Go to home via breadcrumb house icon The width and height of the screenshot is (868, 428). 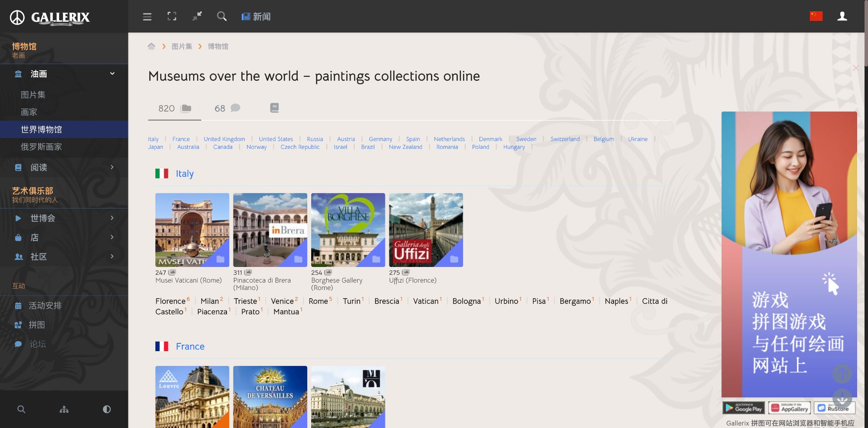click(x=151, y=46)
